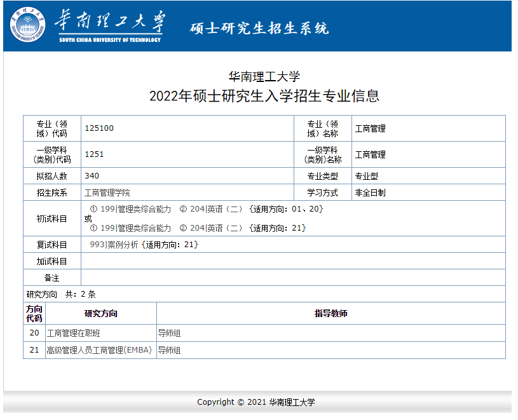
Task: Click the 一级学科(类别)代码 label cell
Action: 52,154
